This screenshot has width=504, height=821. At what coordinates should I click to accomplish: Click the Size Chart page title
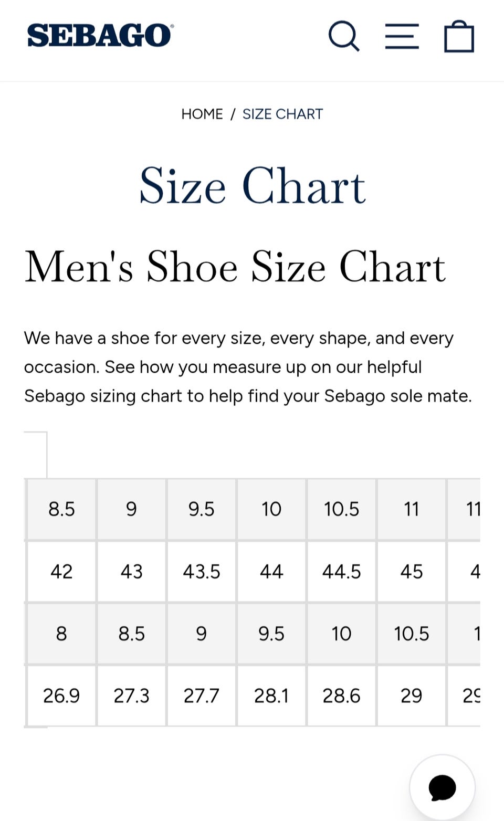tap(252, 186)
